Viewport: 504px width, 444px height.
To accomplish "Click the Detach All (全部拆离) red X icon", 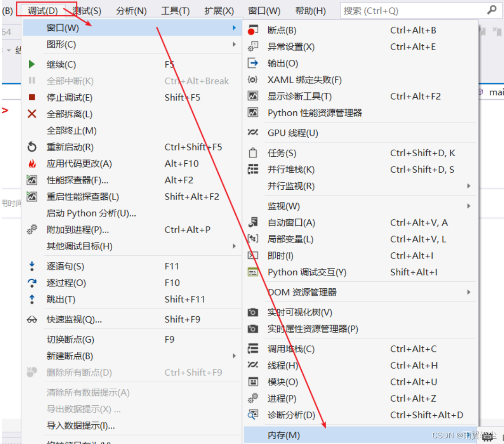I will [x=32, y=114].
